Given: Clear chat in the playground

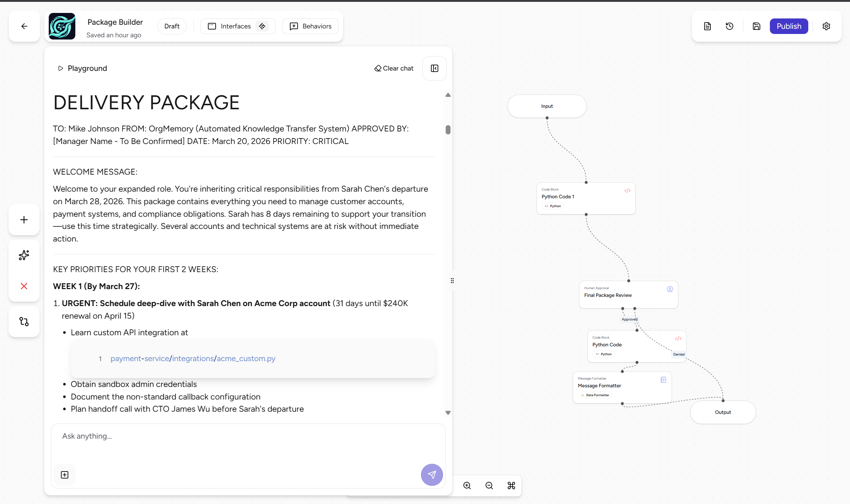Looking at the screenshot, I should point(394,68).
